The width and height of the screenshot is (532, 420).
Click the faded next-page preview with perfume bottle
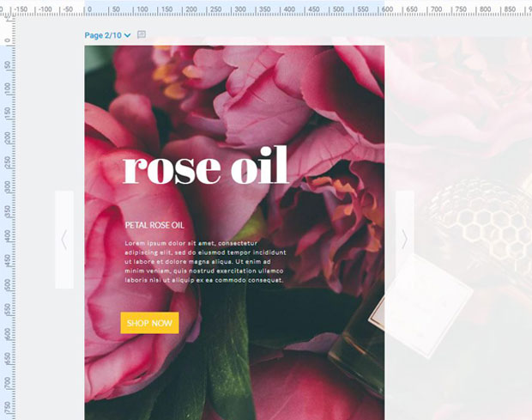(x=458, y=228)
